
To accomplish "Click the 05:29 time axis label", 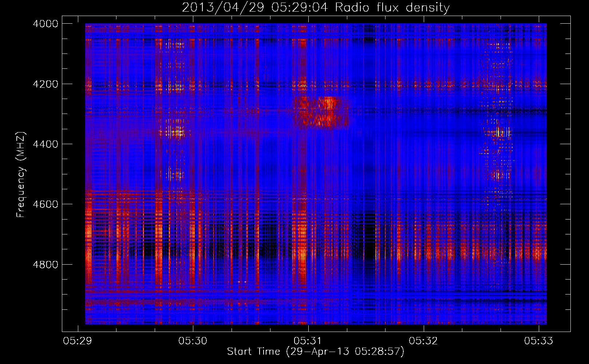I will [78, 341].
